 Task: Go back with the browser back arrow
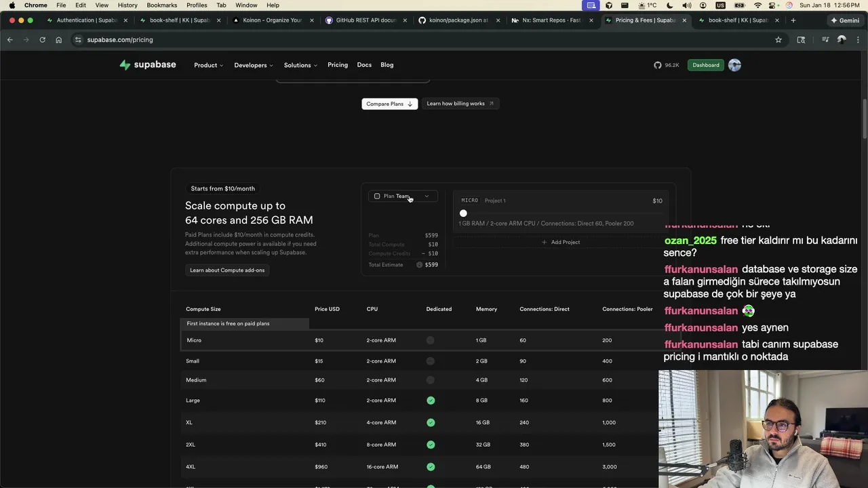10,40
